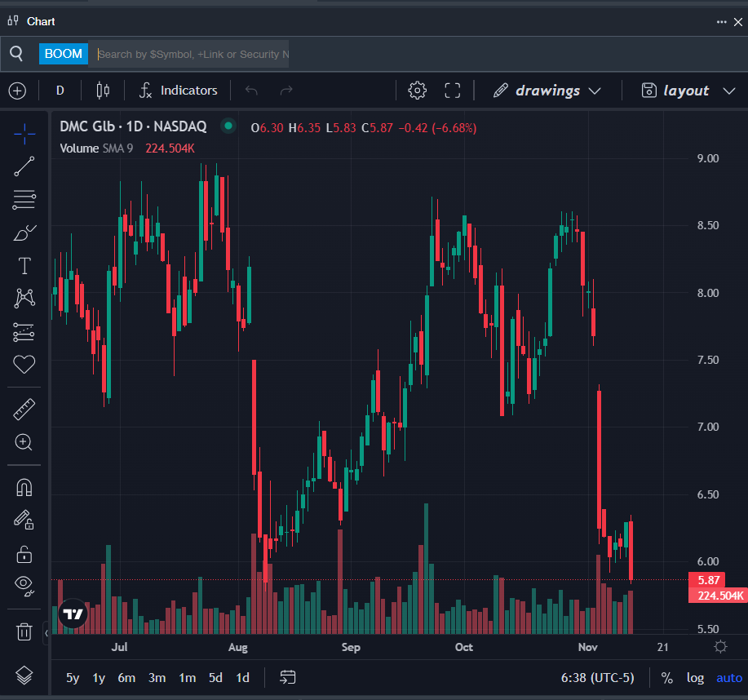Click the zoom in magnifier tool
This screenshot has width=748, height=700.
24,442
